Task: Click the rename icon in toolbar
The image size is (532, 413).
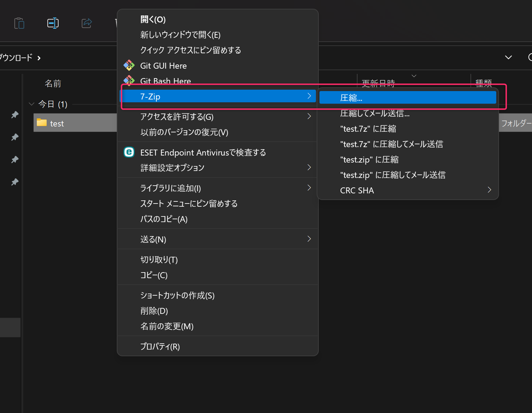Action: [x=53, y=23]
